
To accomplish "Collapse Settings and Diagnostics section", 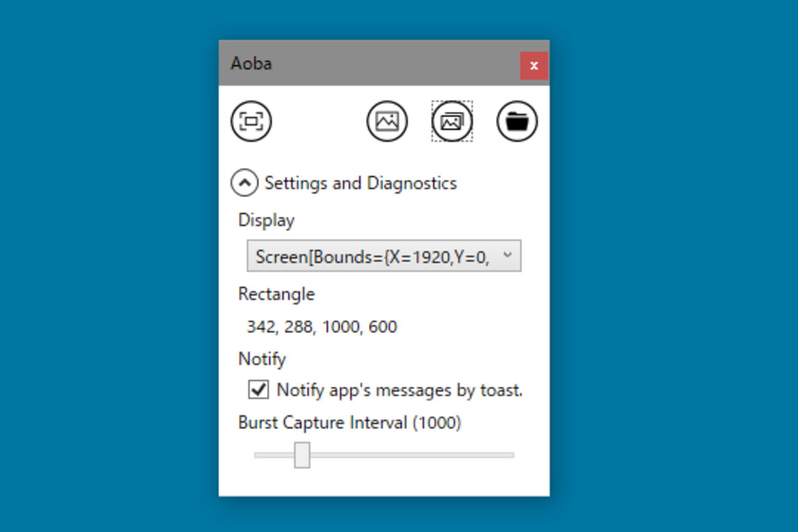I will click(244, 183).
